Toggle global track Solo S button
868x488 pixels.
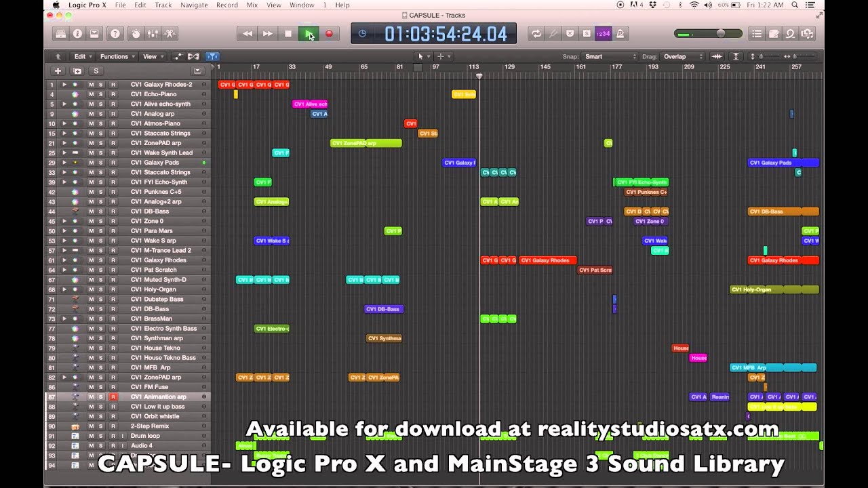(96, 70)
